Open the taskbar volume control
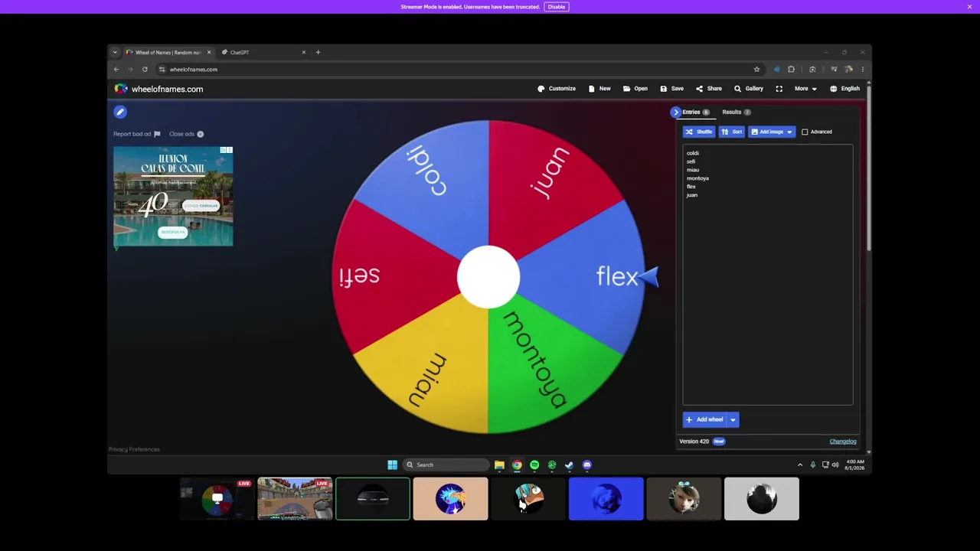Image resolution: width=980 pixels, height=551 pixels. [835, 465]
